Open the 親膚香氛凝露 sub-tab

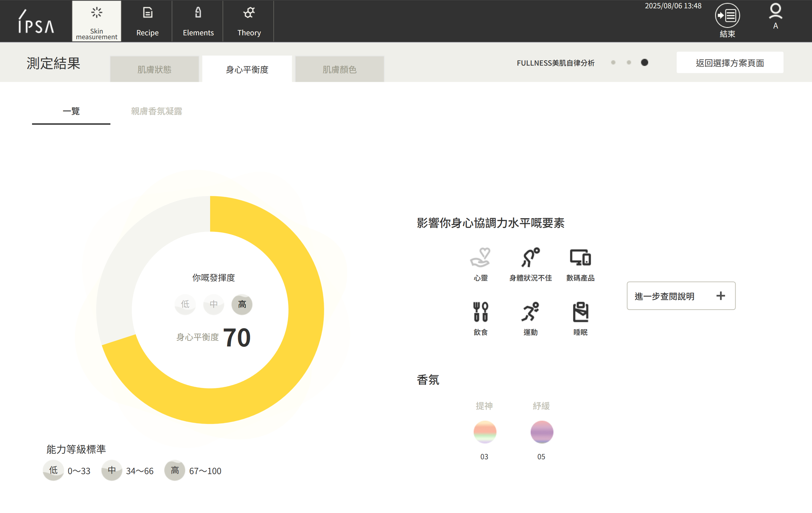(x=156, y=111)
